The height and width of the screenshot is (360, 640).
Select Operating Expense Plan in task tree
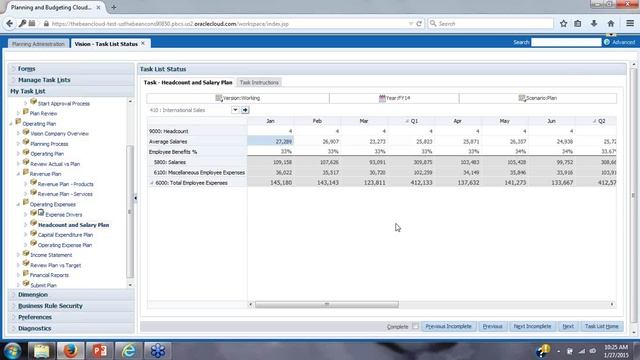[64, 245]
